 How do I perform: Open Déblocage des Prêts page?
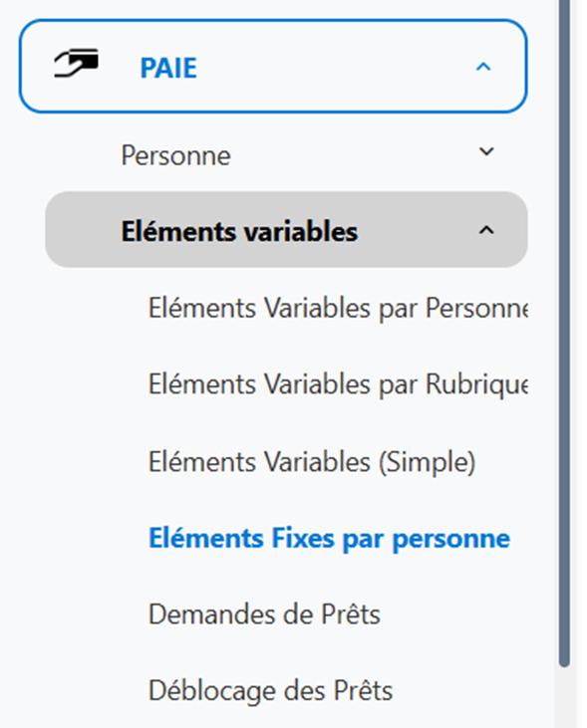tap(270, 691)
